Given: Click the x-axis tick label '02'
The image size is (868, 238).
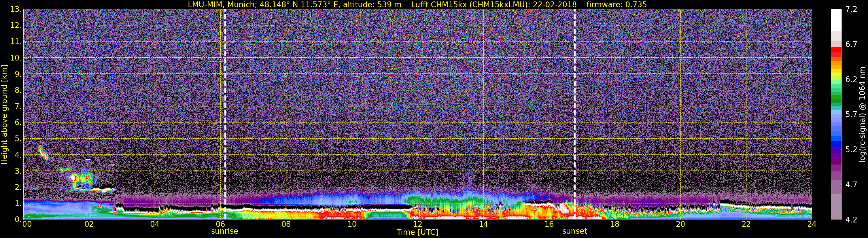Looking at the screenshot, I should click(89, 224).
